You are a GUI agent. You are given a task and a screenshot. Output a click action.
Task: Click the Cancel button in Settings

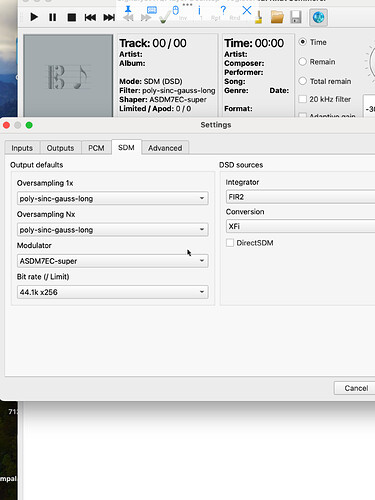point(356,388)
